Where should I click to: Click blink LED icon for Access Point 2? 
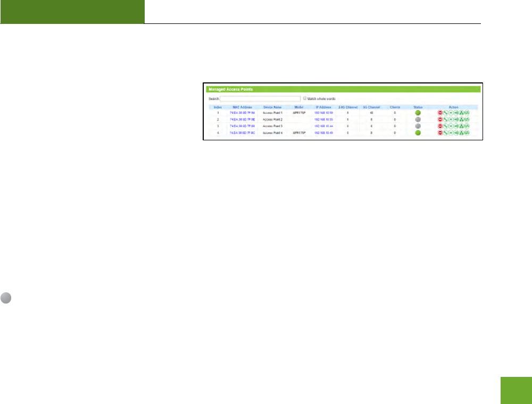451,119
